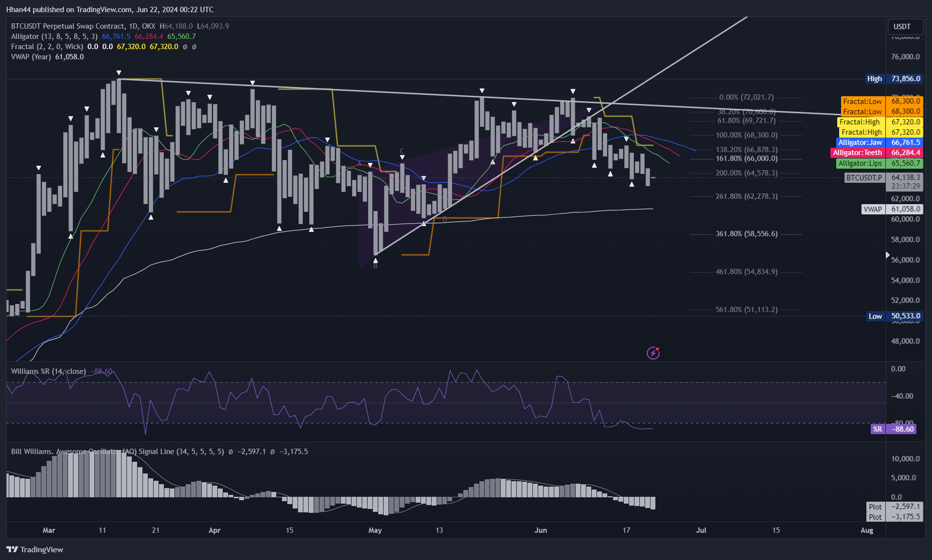Click the C wave label on the chart
932x560 pixels.
(402, 151)
